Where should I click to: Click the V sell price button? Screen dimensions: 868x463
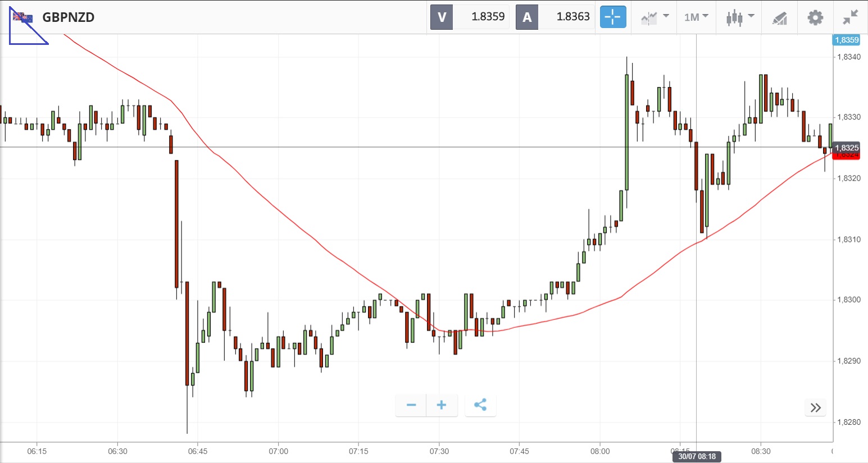click(442, 17)
